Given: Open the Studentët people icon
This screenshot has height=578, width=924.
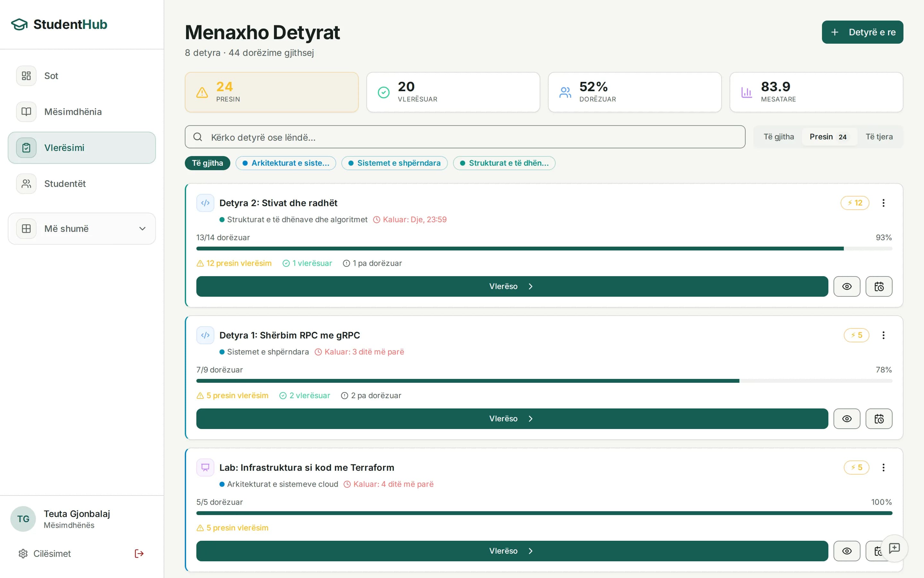Looking at the screenshot, I should 26,183.
